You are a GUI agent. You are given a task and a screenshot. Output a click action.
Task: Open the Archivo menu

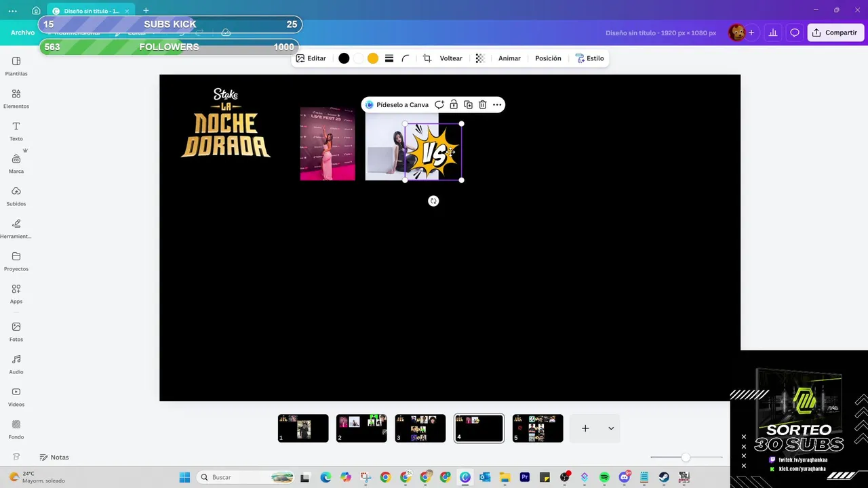[x=22, y=33]
